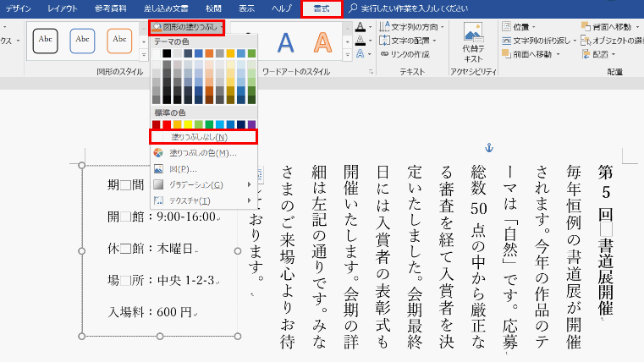Select the orange WordArt style A
The height and width of the screenshot is (362, 644).
(322, 41)
